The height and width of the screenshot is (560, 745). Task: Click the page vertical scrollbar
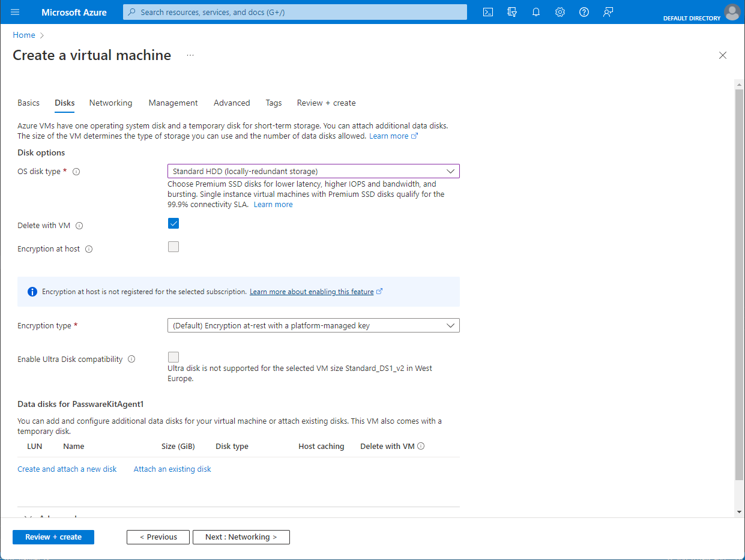click(739, 285)
